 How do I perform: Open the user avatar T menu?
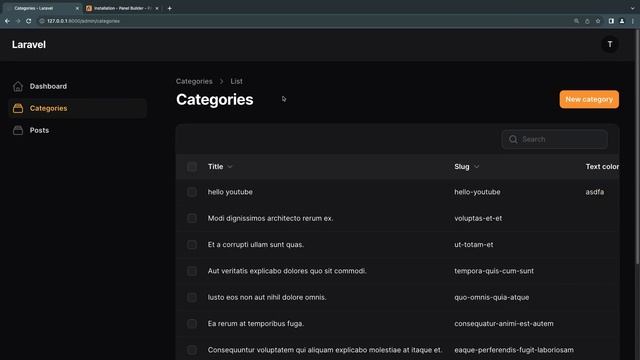tap(610, 44)
